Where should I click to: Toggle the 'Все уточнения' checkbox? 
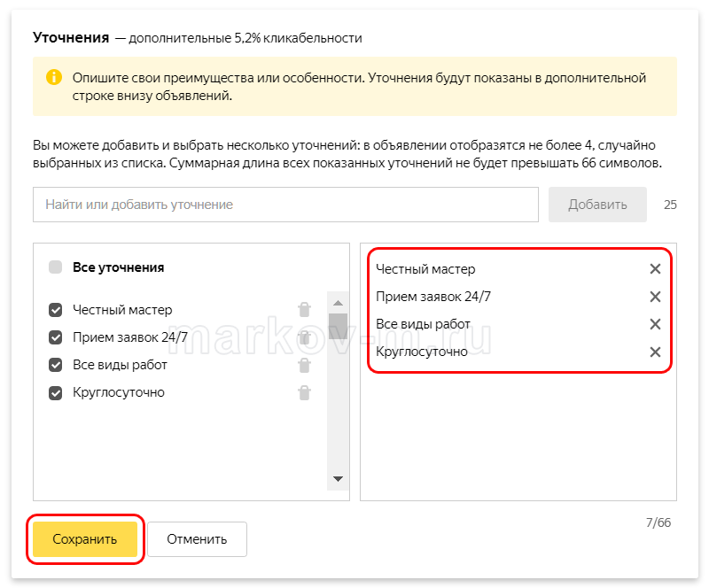coord(56,267)
